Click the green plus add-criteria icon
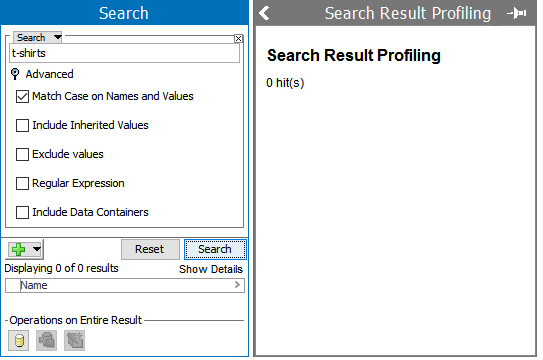Screen dimensions: 543x360 [x=18, y=249]
